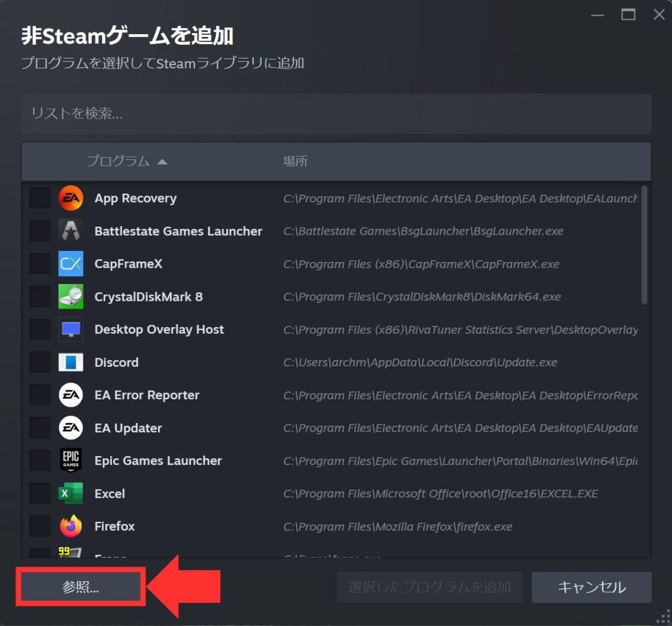Click the Excel icon in the list

tap(72, 493)
